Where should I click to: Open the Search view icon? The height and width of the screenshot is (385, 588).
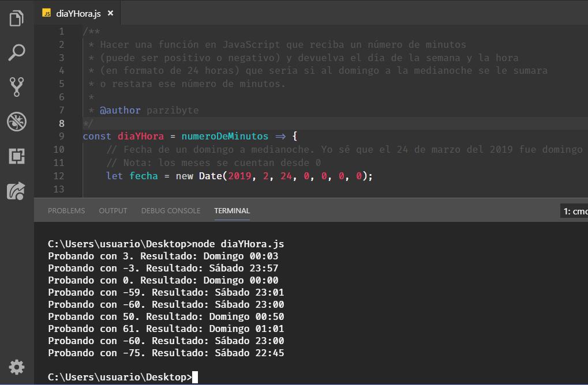click(17, 52)
